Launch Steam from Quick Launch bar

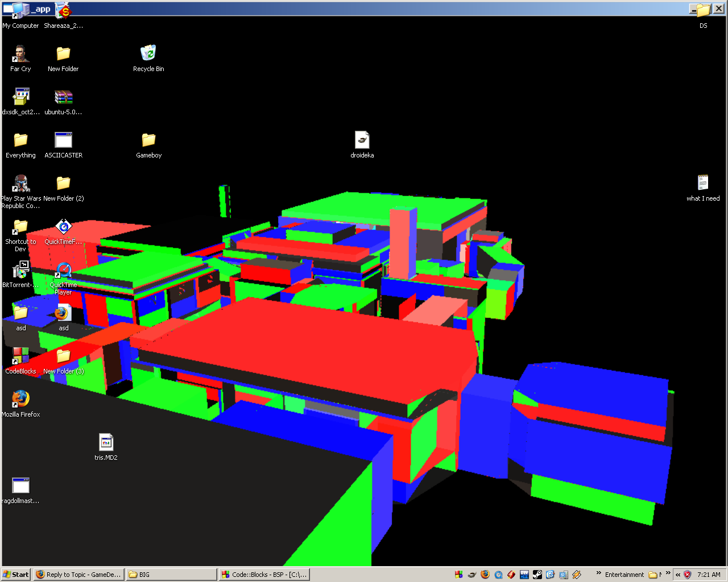click(x=537, y=575)
